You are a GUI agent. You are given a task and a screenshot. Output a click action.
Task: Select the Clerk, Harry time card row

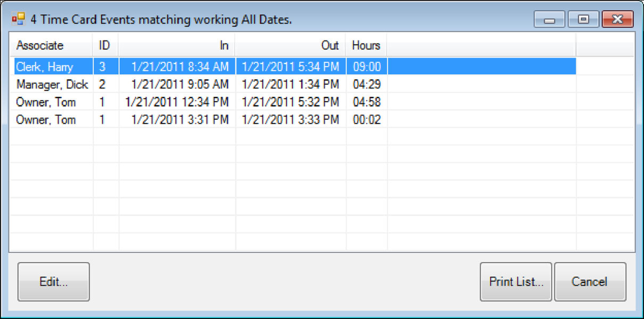[x=53, y=67]
